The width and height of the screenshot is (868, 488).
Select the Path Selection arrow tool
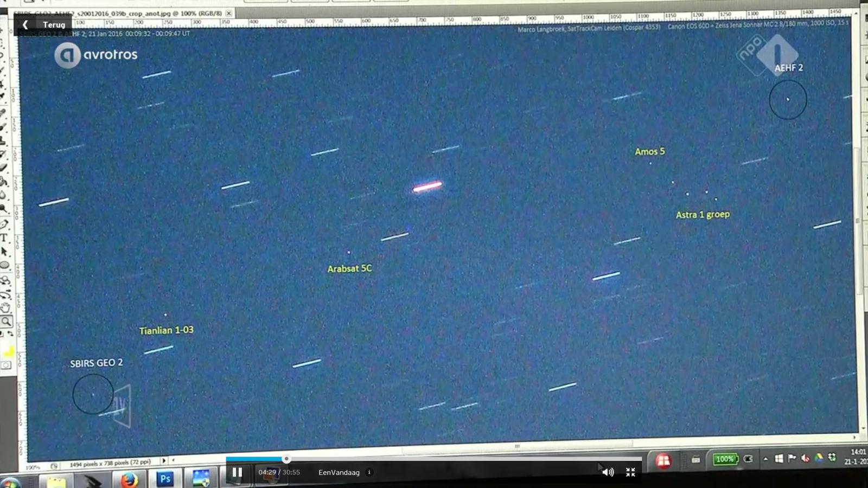pyautogui.click(x=4, y=252)
